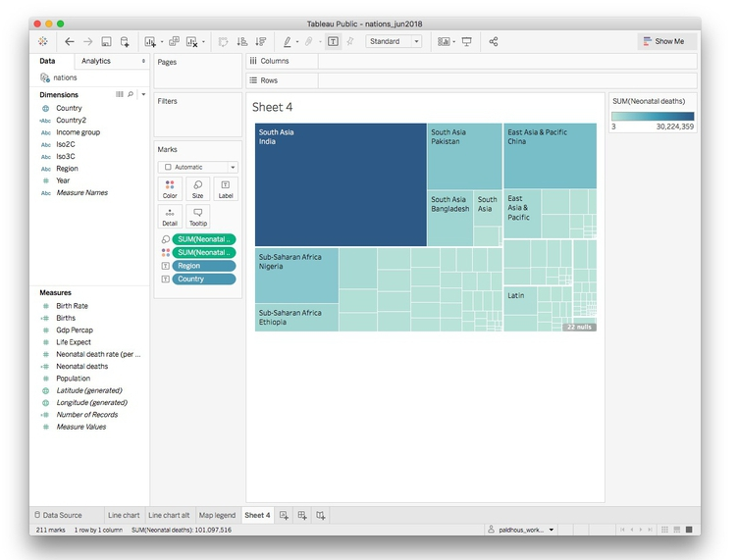Click the Country label pill
737x560 pixels.
click(203, 280)
